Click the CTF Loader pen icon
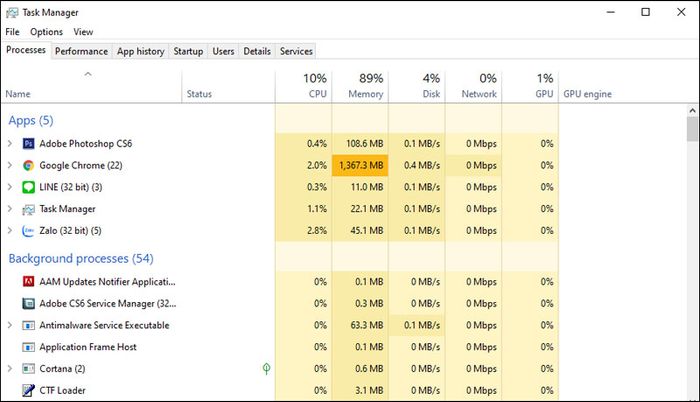700x402 pixels. coord(28,390)
